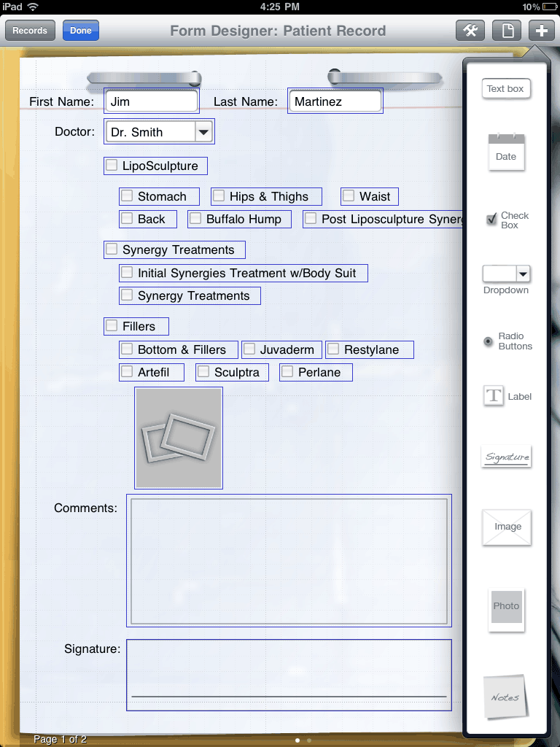Add a Dropdown element from palette
The width and height of the screenshot is (560, 747).
(x=506, y=280)
